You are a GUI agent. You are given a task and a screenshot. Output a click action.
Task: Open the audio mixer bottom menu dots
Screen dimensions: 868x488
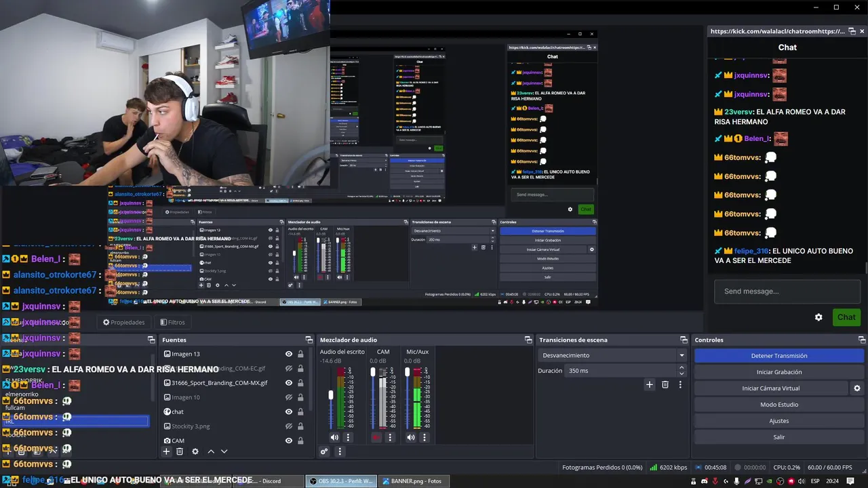(x=340, y=451)
